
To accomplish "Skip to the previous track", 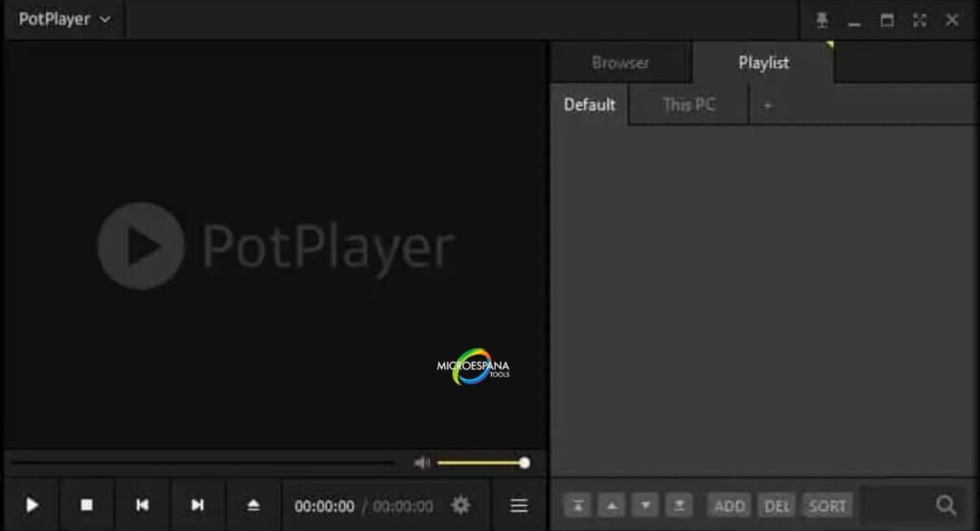I will (142, 505).
